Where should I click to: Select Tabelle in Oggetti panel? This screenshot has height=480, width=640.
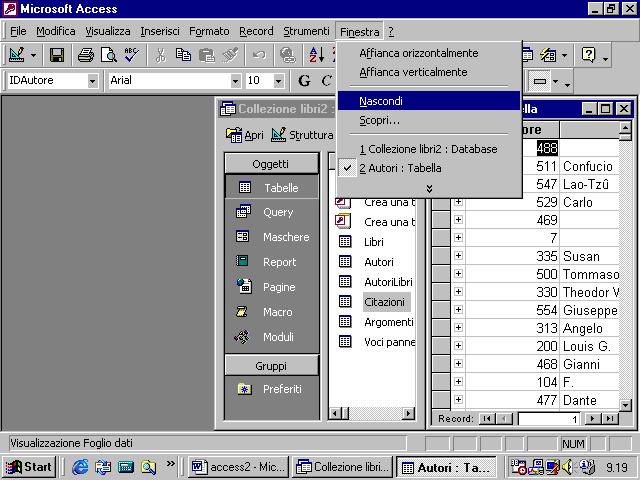[272, 187]
